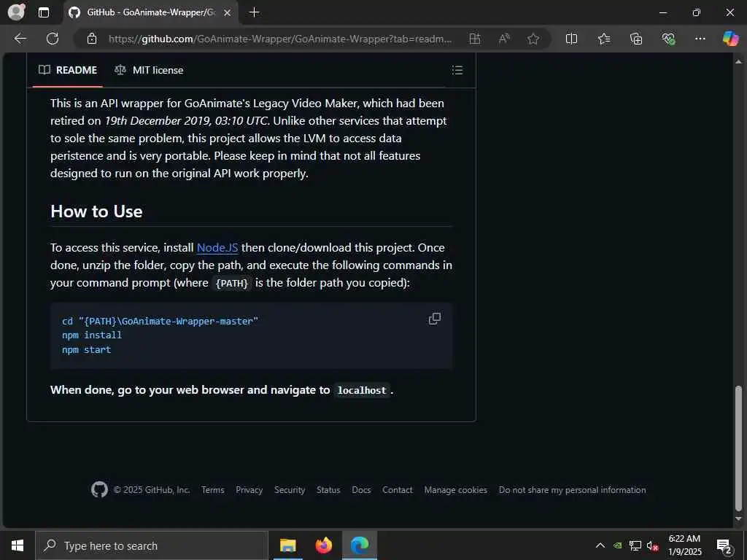747x560 pixels.
Task: Activate the Read aloud icon
Action: point(504,39)
